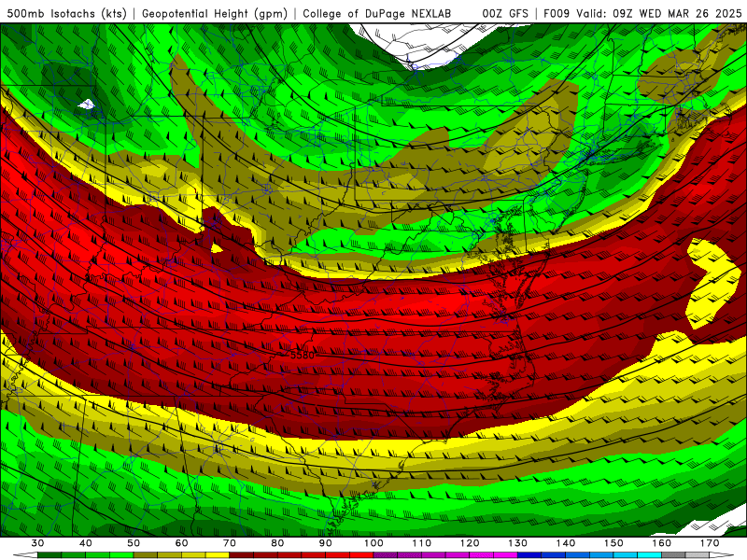This screenshot has width=747, height=560.
Task: Click the '150' value on color scale
Action: click(x=613, y=543)
